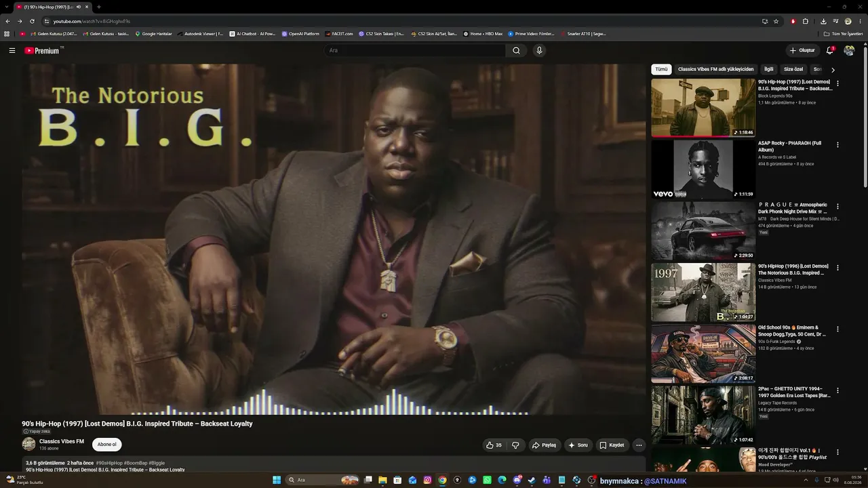Open Chrome extensions puzzle icon

806,21
